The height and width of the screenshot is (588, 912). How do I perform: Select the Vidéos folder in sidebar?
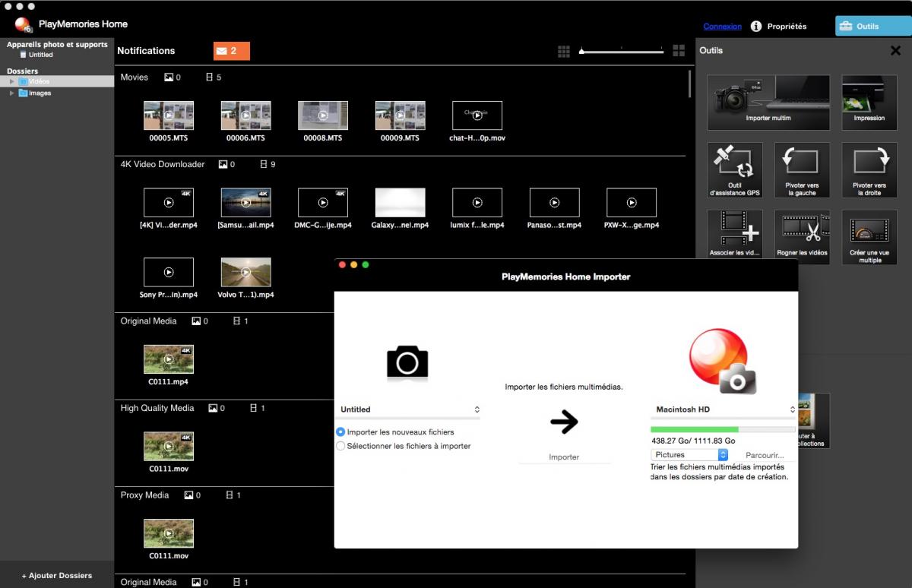point(57,81)
